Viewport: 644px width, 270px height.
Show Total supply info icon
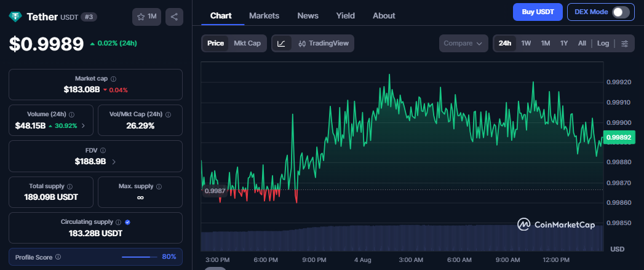coord(70,186)
